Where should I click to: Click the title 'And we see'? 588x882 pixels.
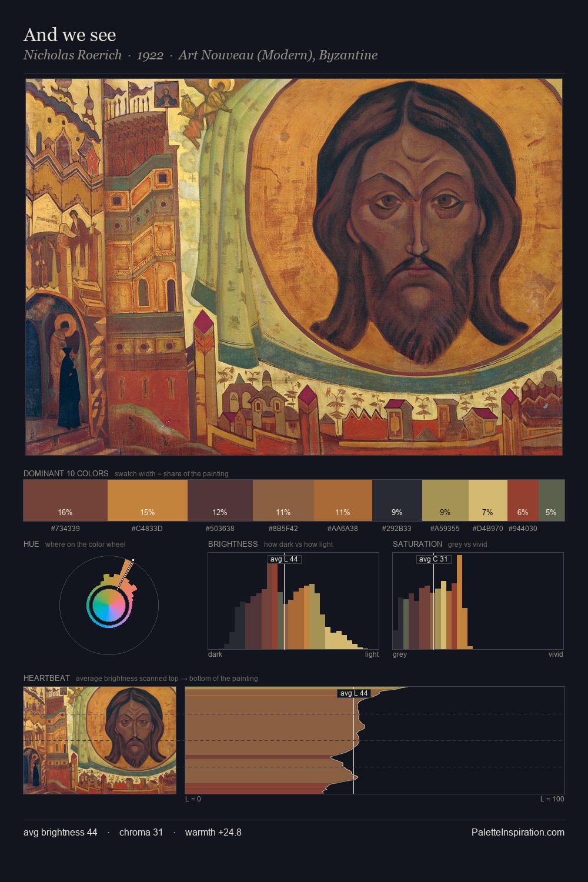tap(69, 35)
